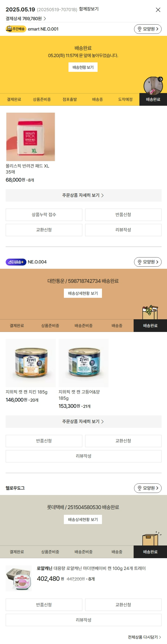This screenshot has height=644, width=167.
Task: Expand 결제상세 769,780원 payment details
Action: pos(26,18)
